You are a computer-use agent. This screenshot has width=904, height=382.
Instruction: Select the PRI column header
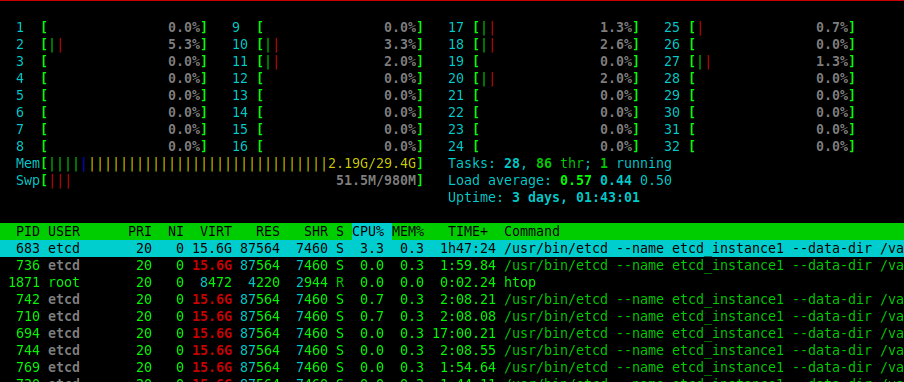[x=140, y=232]
